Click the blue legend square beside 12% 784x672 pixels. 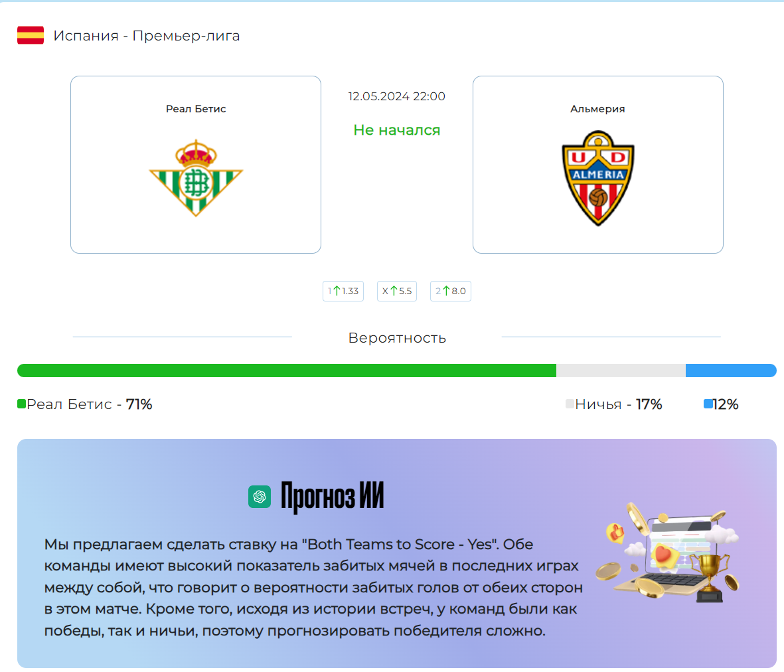[708, 404]
